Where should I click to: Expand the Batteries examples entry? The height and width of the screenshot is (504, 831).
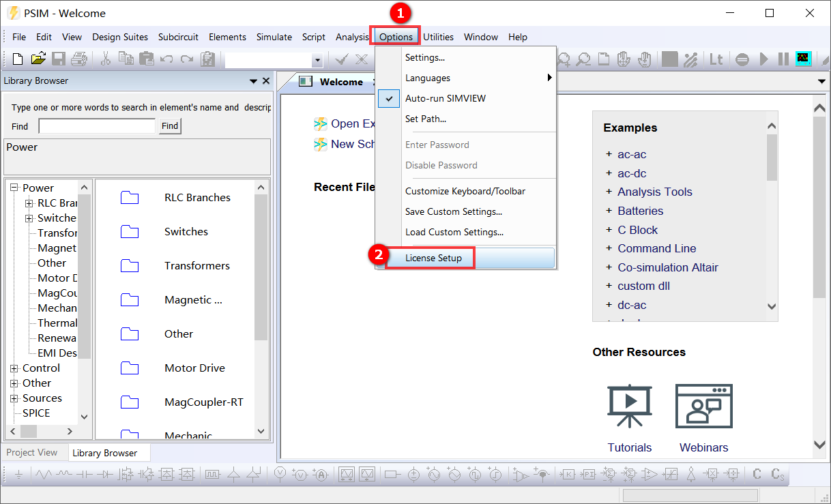(x=609, y=211)
